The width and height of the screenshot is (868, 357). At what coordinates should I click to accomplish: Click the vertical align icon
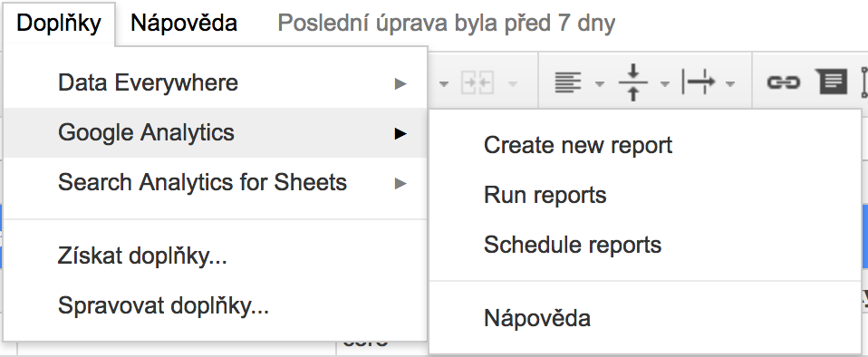click(x=633, y=83)
